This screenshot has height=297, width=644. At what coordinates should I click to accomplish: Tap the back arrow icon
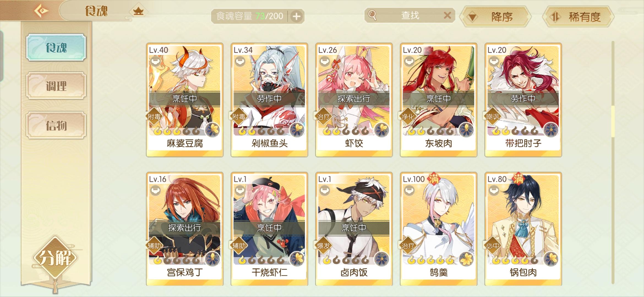(x=41, y=11)
